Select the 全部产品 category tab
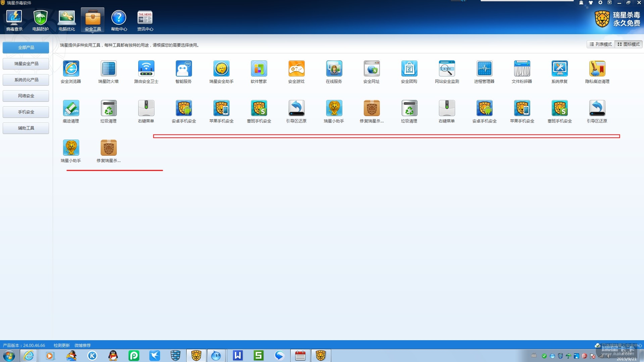Screen dimensions: 644x362 pyautogui.click(x=26, y=48)
